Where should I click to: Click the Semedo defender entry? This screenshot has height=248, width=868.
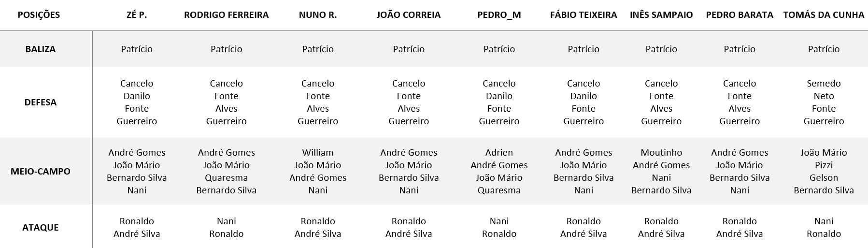tap(824, 84)
